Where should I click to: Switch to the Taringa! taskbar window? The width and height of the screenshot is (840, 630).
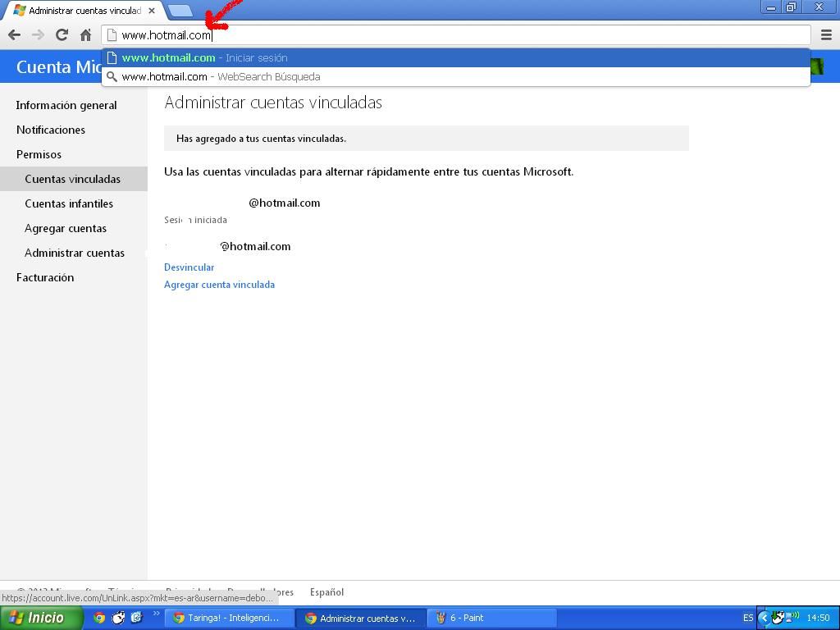click(229, 619)
